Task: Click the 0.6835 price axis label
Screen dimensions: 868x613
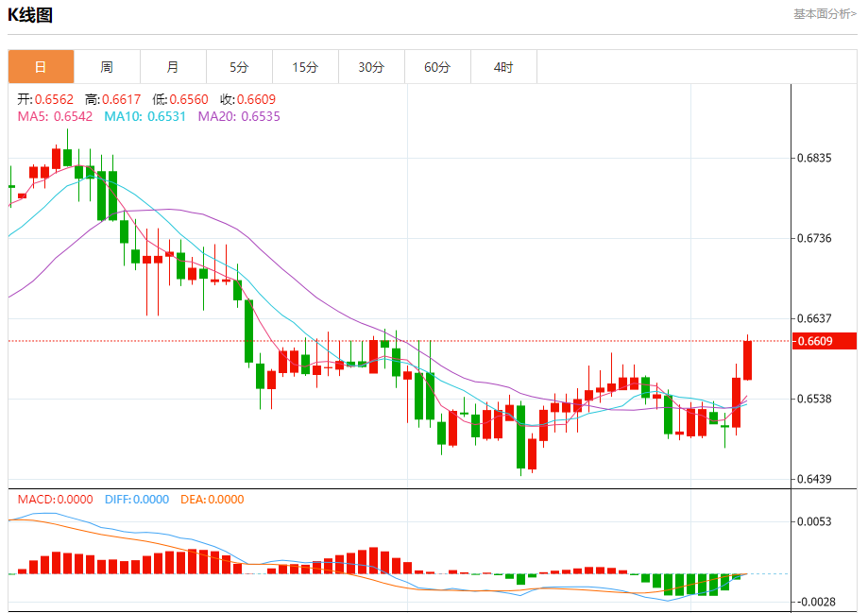Action: pos(814,159)
